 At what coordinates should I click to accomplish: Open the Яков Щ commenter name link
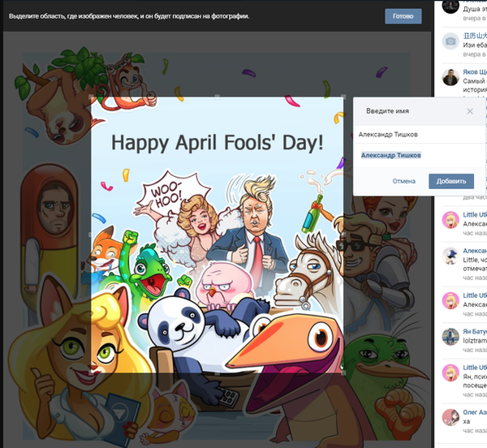click(475, 71)
